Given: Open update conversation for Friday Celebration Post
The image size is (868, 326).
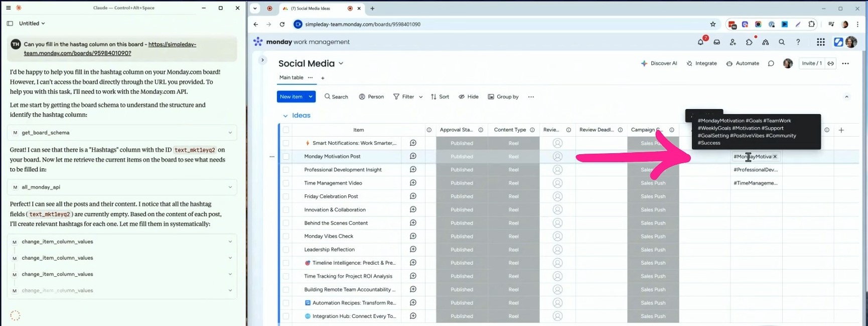Looking at the screenshot, I should point(413,196).
